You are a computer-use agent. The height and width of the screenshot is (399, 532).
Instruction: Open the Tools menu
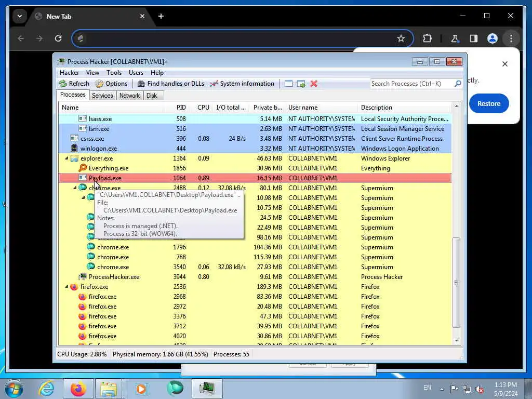(114, 73)
